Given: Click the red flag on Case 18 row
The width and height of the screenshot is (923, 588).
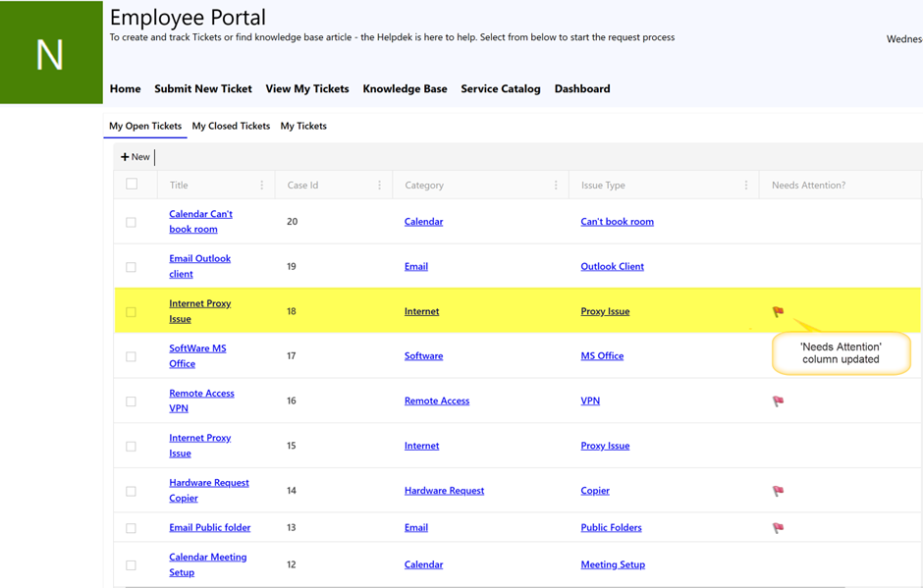Looking at the screenshot, I should 778,312.
